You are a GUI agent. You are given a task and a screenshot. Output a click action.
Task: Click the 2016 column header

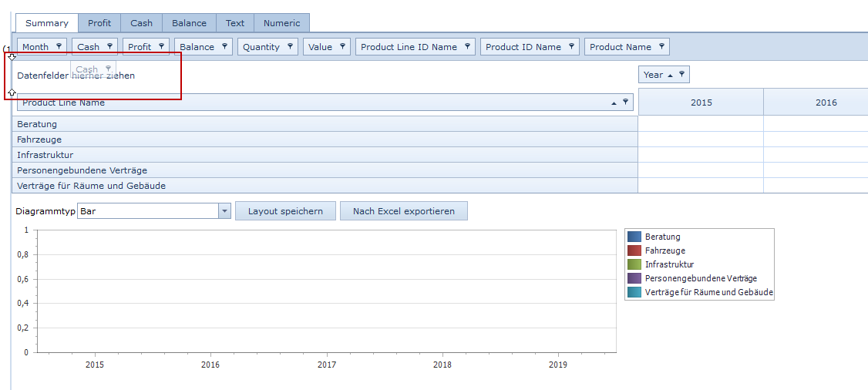click(x=826, y=103)
